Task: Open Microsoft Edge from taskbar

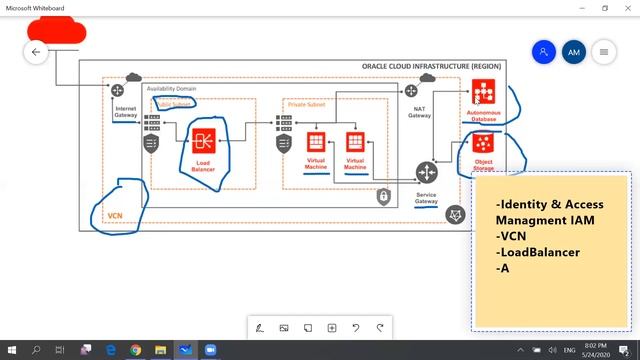Action: coord(111,350)
